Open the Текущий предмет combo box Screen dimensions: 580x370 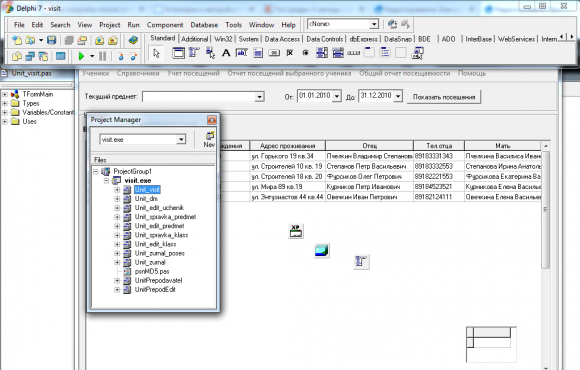[x=259, y=97]
